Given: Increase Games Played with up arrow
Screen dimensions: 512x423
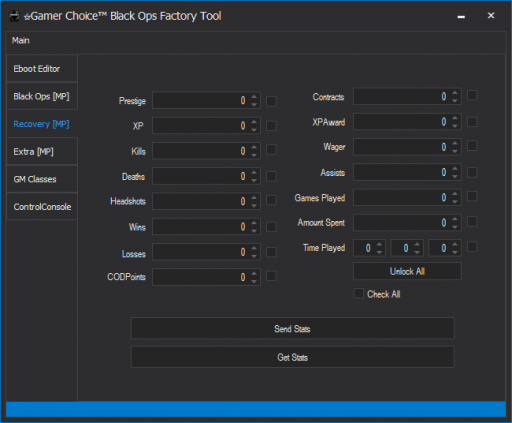Looking at the screenshot, I should click(455, 194).
